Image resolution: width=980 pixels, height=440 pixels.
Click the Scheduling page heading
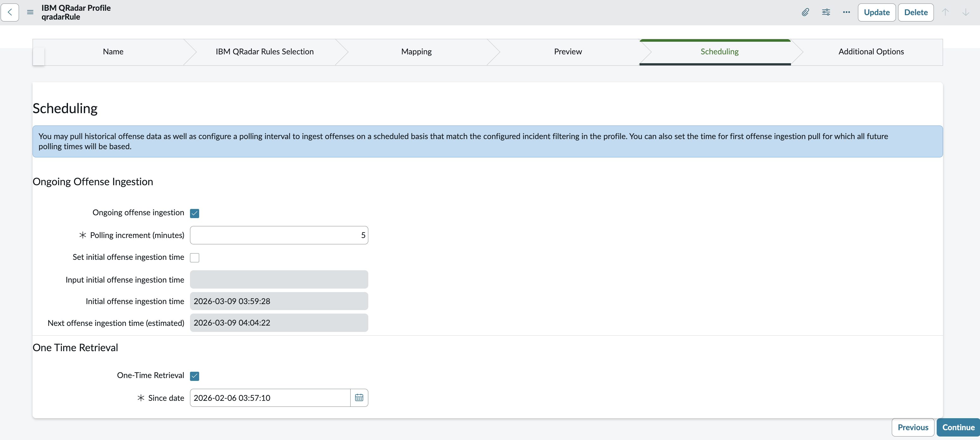point(65,108)
